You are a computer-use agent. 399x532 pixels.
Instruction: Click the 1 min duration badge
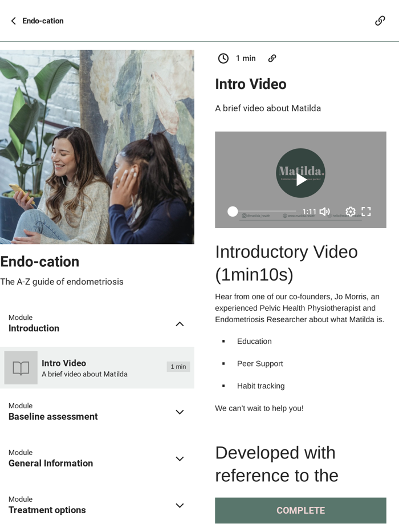click(x=178, y=367)
